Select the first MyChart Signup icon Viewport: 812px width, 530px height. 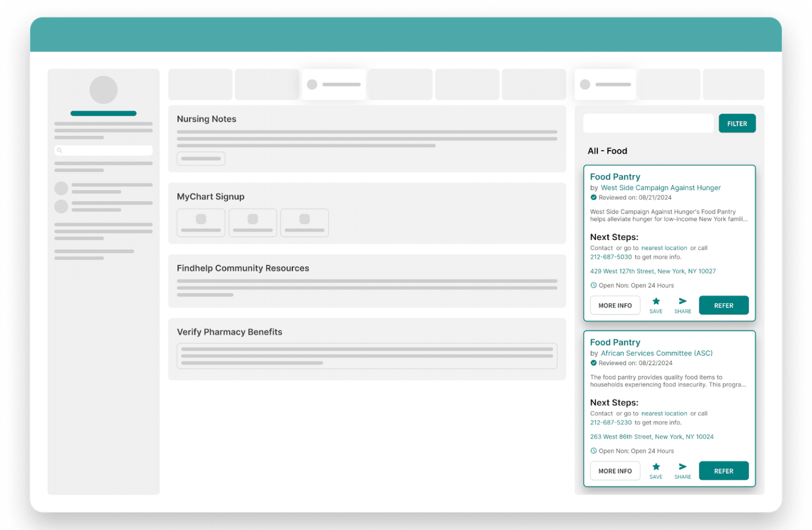click(201, 222)
